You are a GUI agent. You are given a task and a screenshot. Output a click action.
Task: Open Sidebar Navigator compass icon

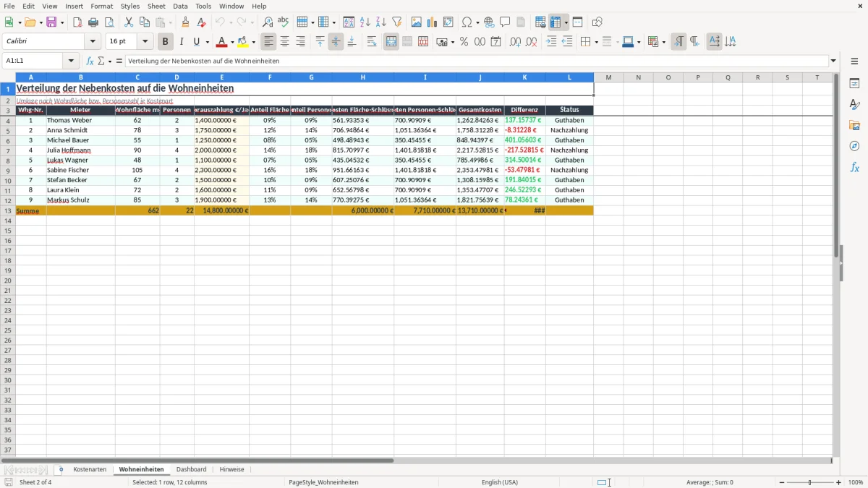(x=854, y=147)
